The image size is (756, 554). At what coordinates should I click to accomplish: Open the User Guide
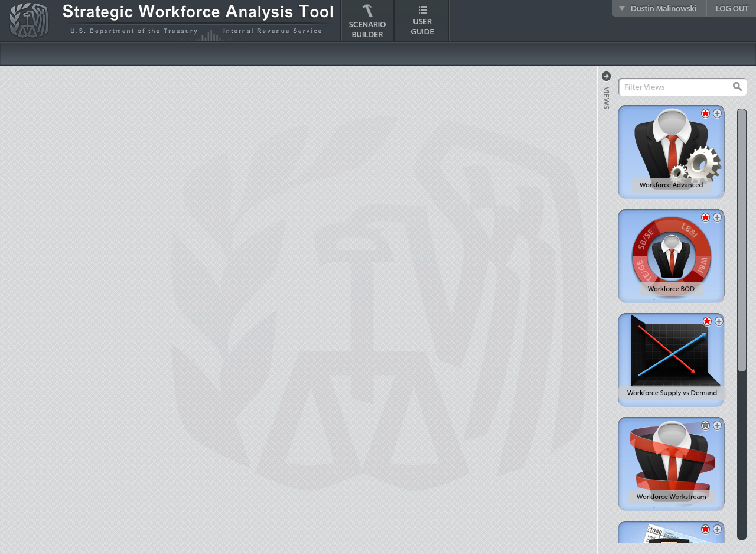(422, 21)
